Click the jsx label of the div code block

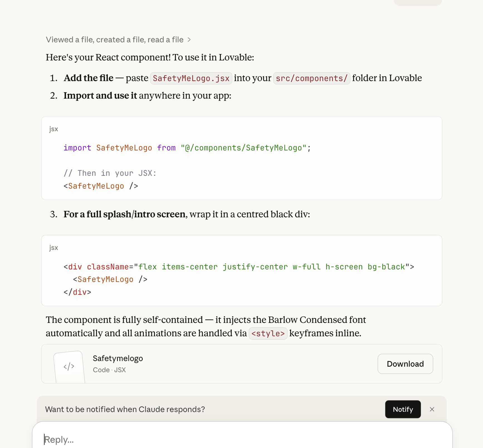[x=54, y=248]
